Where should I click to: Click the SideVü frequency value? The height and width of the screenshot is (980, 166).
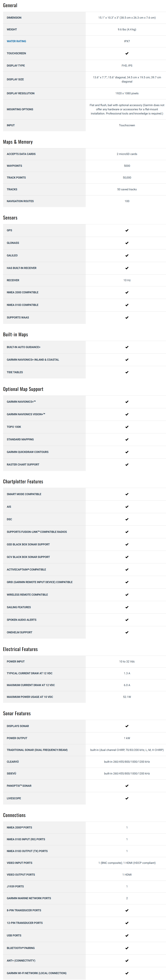[127, 773]
